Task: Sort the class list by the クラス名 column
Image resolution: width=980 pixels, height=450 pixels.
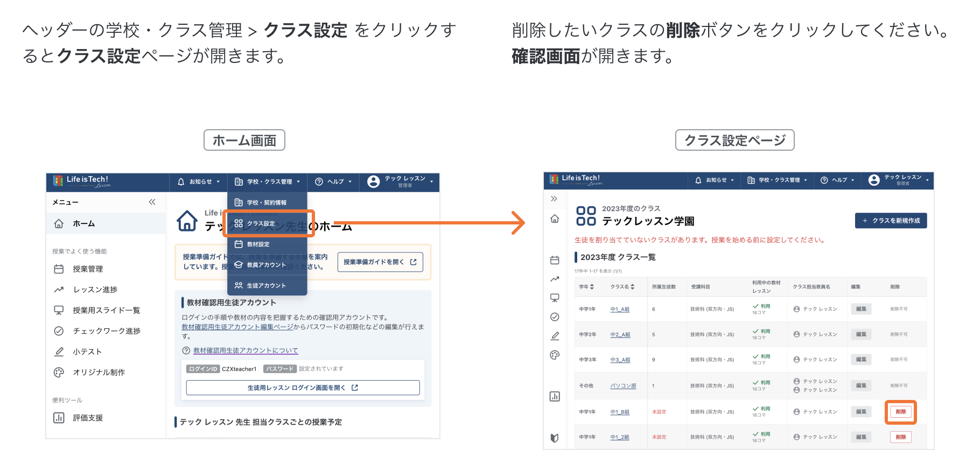Action: click(622, 287)
